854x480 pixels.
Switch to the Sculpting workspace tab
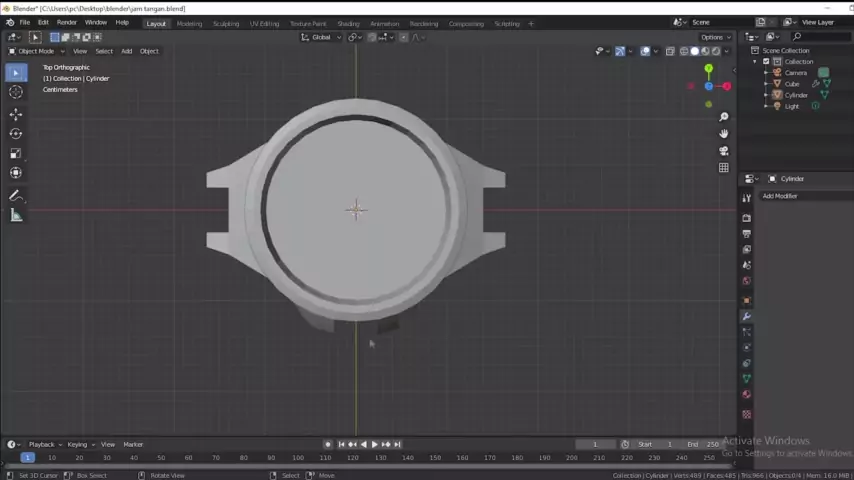point(226,23)
